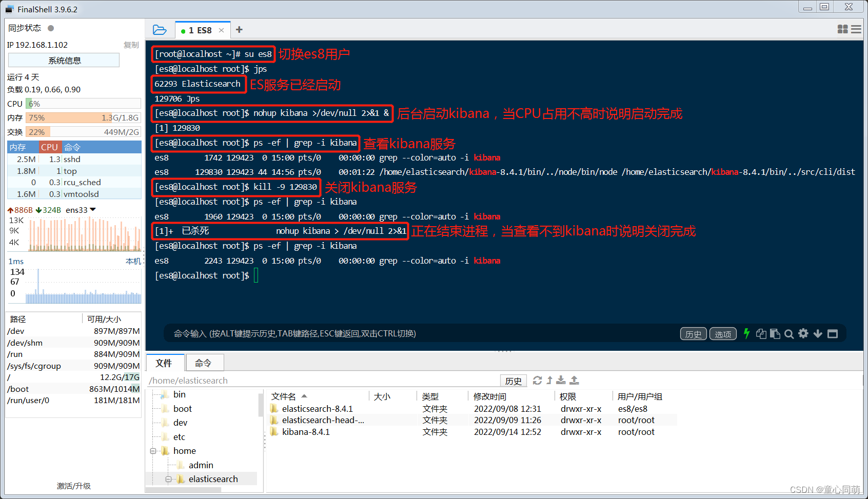Select the boot folder in tree

click(x=182, y=409)
